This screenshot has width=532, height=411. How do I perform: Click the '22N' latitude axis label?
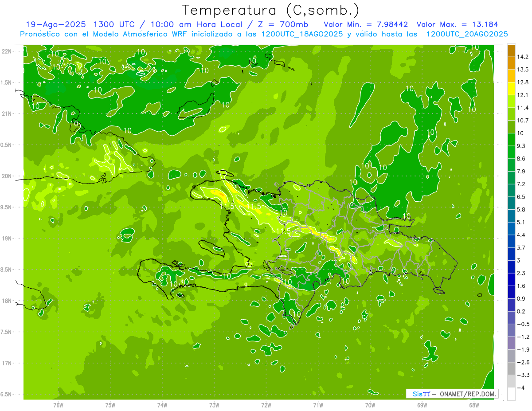coord(8,51)
